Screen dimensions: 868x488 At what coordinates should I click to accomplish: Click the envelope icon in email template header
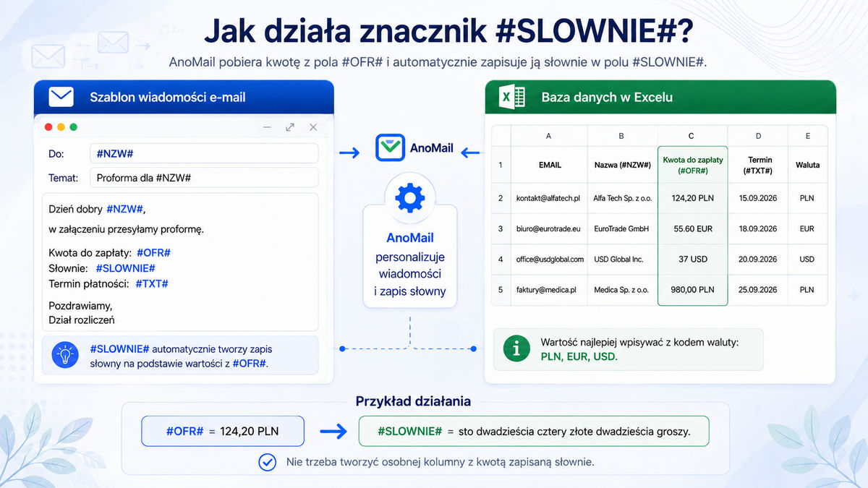coord(61,97)
